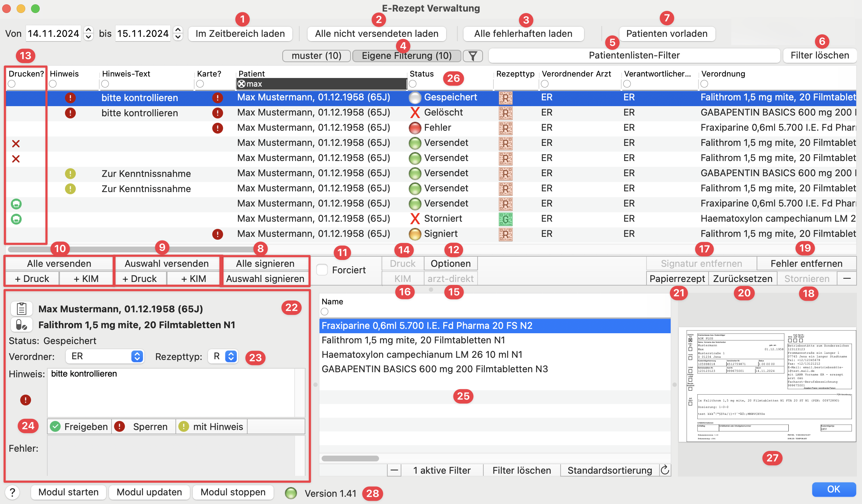Select the Verordnung column filter radio
862x504 pixels.
point(704,84)
